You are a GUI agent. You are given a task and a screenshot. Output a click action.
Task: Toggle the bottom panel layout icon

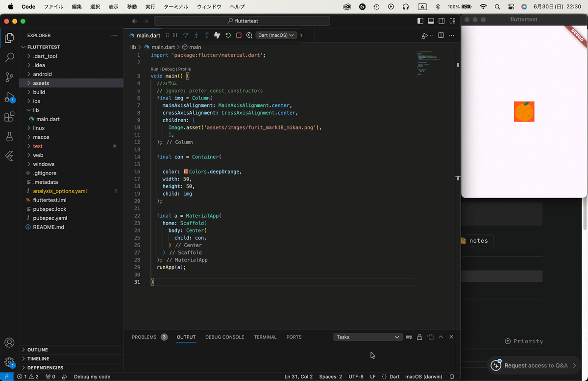click(431, 21)
